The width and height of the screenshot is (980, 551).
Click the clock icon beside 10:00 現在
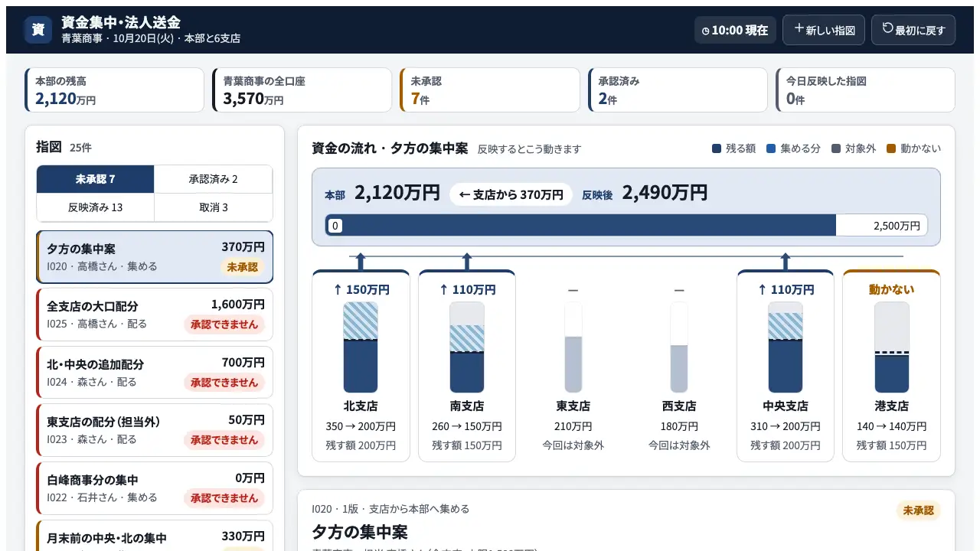706,31
